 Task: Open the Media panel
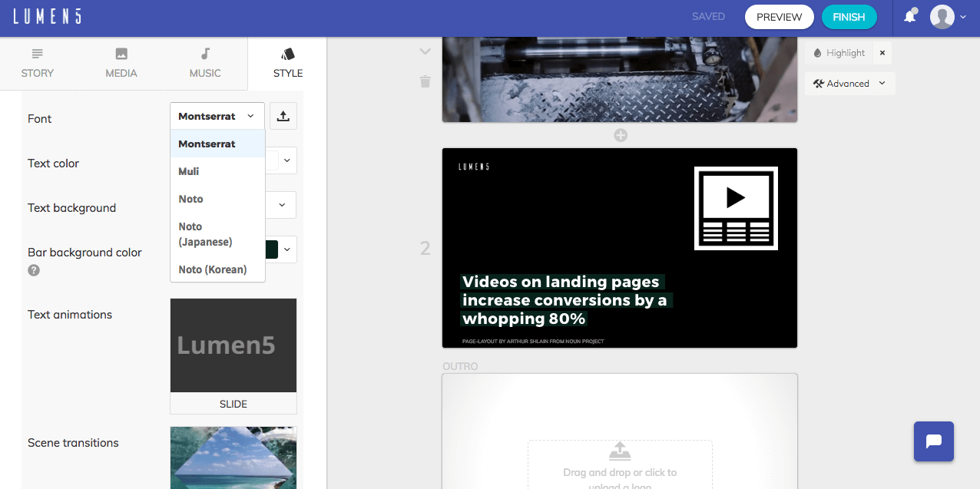click(121, 63)
